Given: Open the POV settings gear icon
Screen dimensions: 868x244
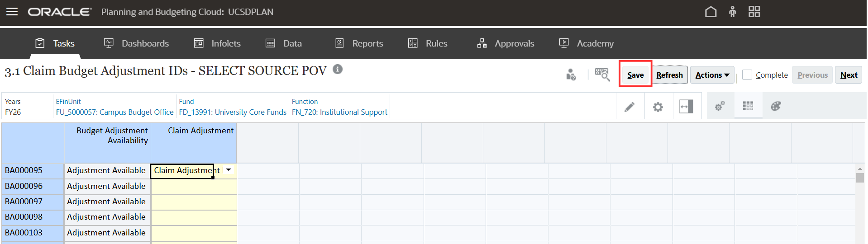Looking at the screenshot, I should (658, 107).
